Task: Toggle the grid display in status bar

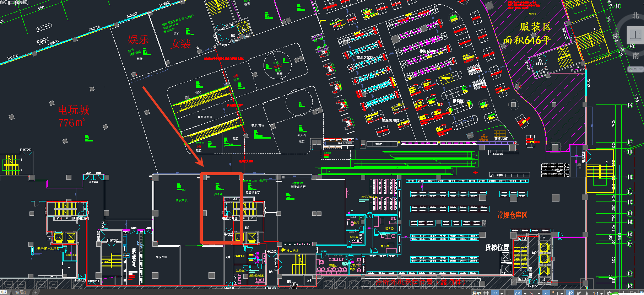Action: (486, 293)
